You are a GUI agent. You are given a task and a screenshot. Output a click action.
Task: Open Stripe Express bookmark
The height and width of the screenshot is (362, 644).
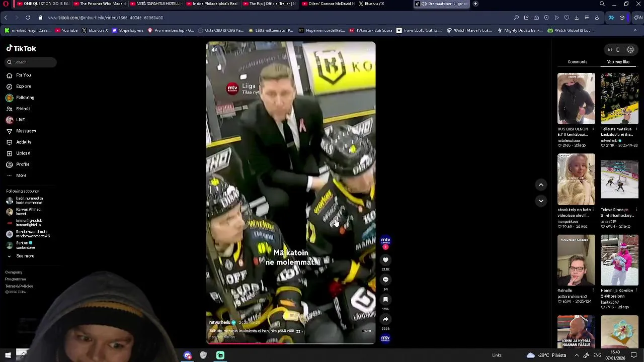128,30
